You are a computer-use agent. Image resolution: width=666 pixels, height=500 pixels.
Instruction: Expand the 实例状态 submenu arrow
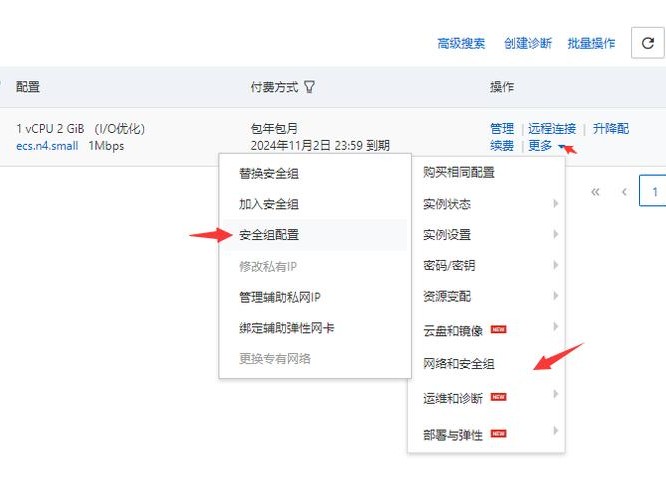tap(556, 203)
